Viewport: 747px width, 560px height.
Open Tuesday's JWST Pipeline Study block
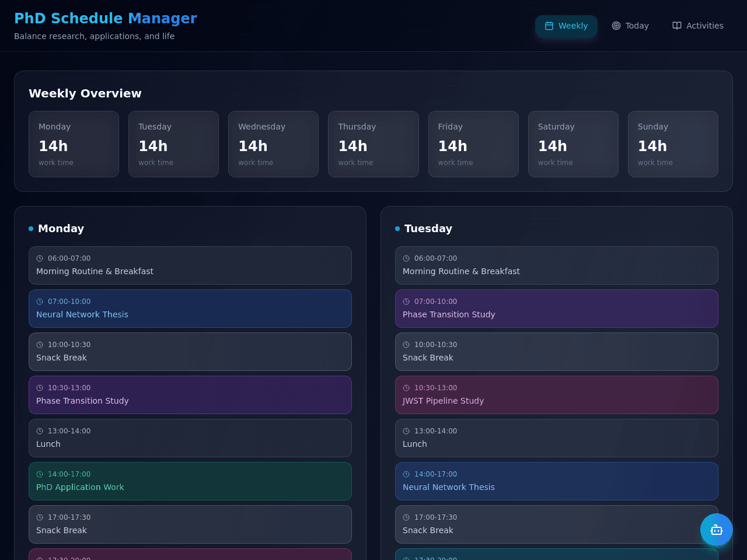click(x=557, y=395)
